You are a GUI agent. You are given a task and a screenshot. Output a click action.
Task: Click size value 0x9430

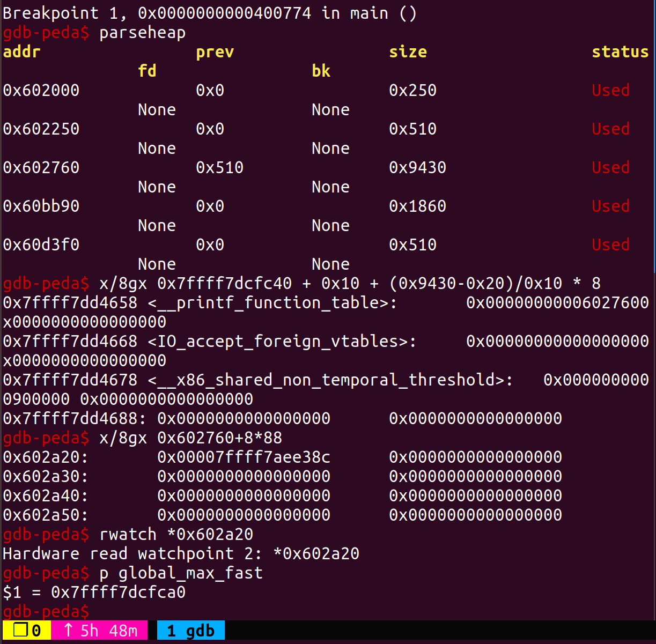pyautogui.click(x=417, y=167)
